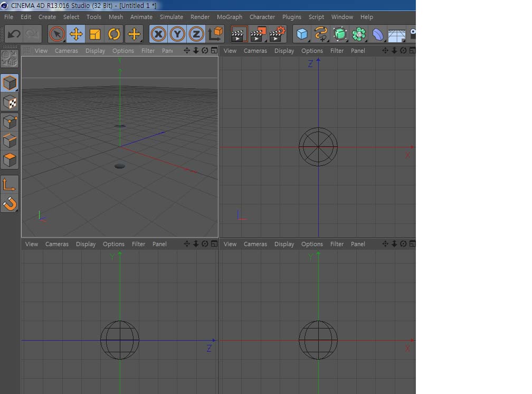This screenshot has width=532, height=394.
Task: Open Options dropdown in top (X-Z) viewport
Action: pos(312,51)
